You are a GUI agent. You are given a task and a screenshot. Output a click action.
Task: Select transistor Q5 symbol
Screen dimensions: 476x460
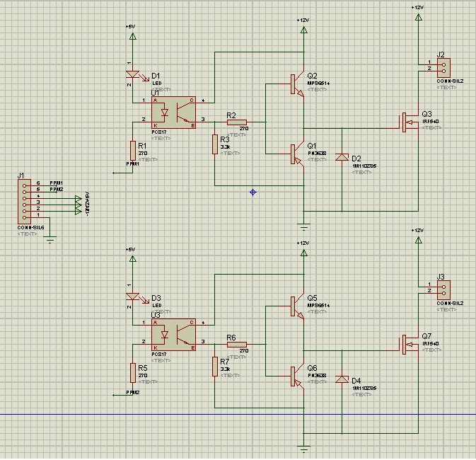click(298, 306)
